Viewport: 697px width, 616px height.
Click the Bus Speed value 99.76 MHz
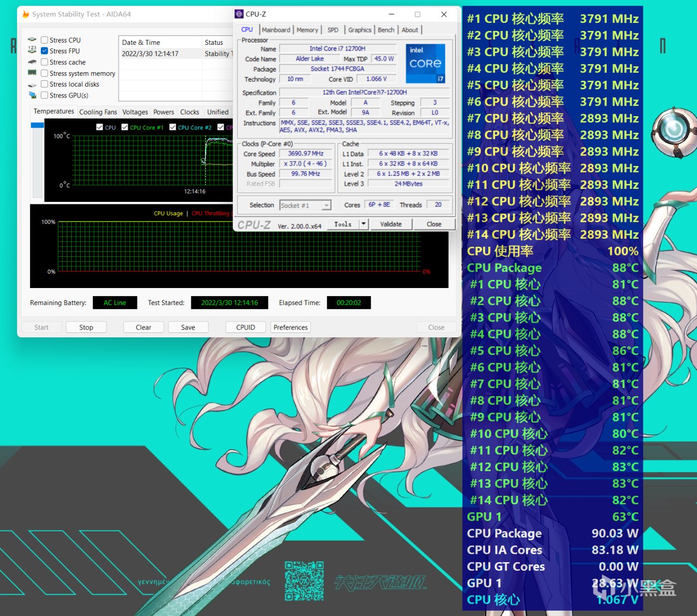[306, 174]
